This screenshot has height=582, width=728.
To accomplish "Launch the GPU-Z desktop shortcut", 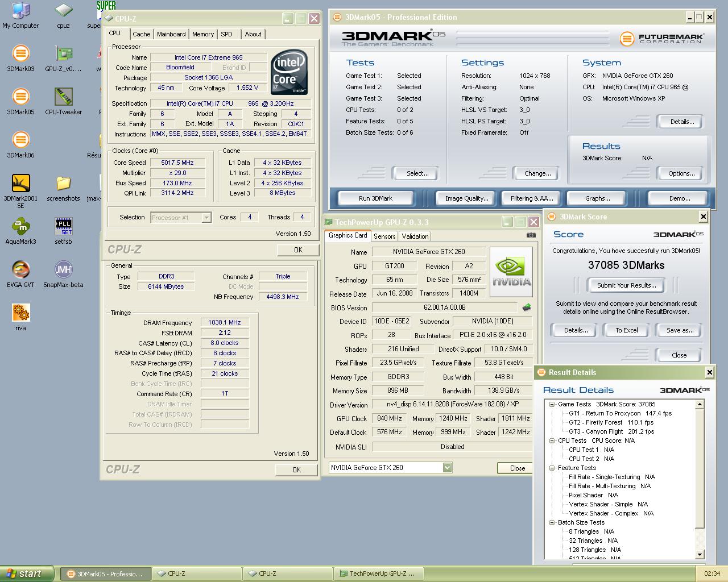I will click(x=63, y=59).
